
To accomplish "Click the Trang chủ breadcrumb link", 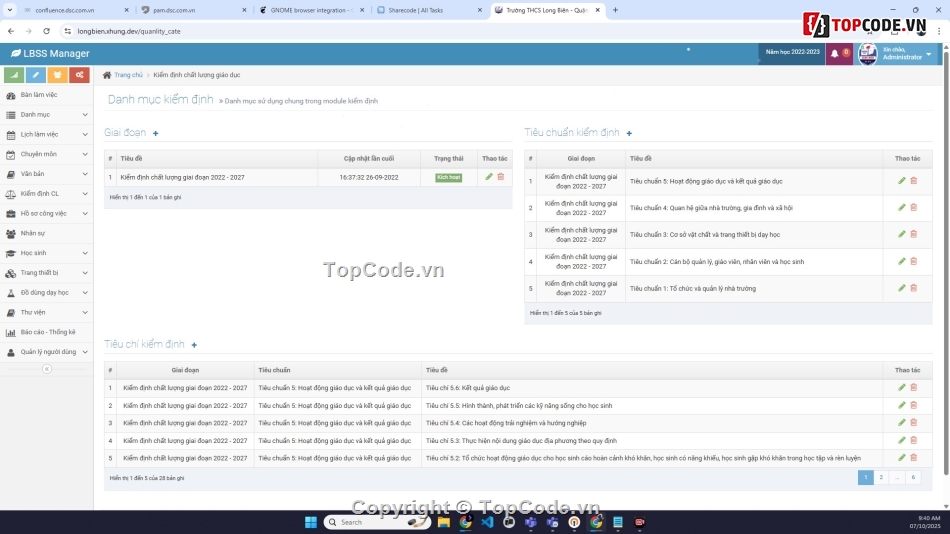I will pyautogui.click(x=128, y=75).
